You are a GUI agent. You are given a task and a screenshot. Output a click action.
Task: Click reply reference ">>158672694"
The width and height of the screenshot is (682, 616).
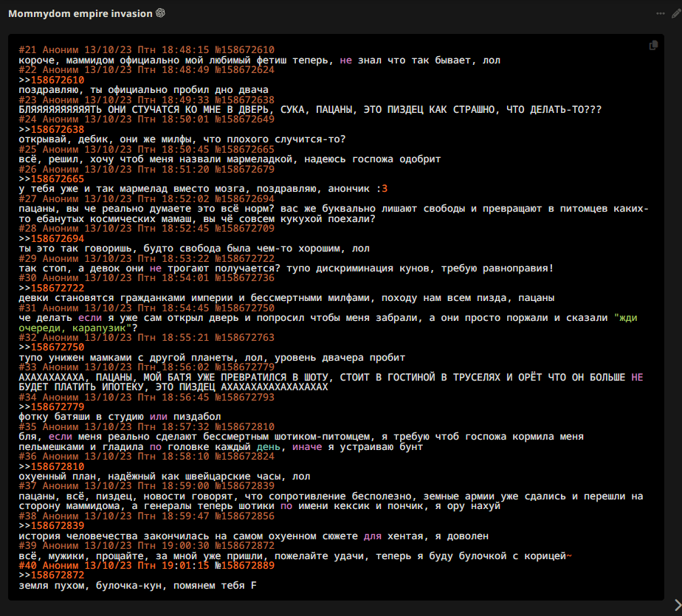point(52,239)
